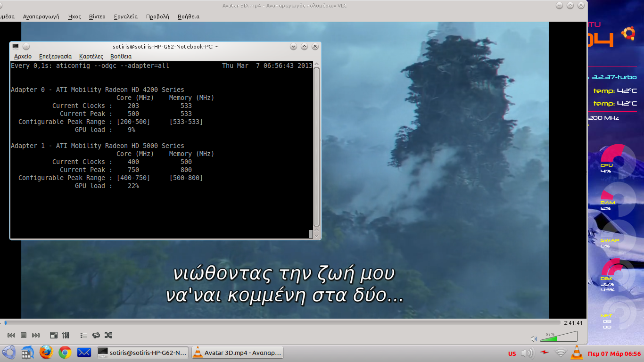Launch Google Chrome from the taskbar
The width and height of the screenshot is (644, 362).
click(65, 352)
